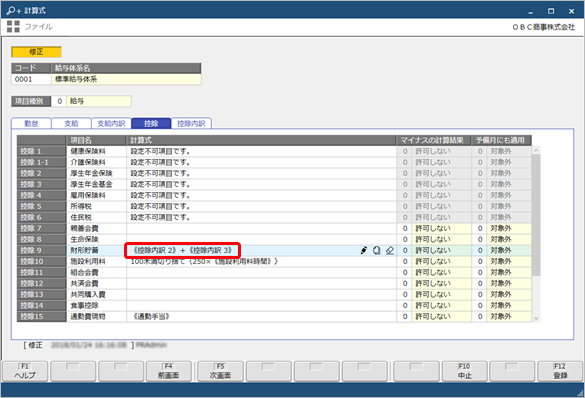Click 対象外 cell in 施設利用料 row
Viewport: 585px width, 398px height.
509,261
